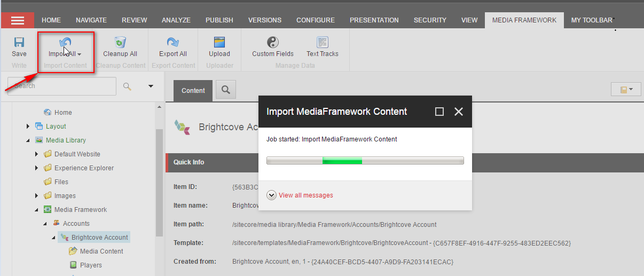644x276 pixels.
Task: Switch to the CONFIGURE ribbon tab
Action: [x=316, y=20]
